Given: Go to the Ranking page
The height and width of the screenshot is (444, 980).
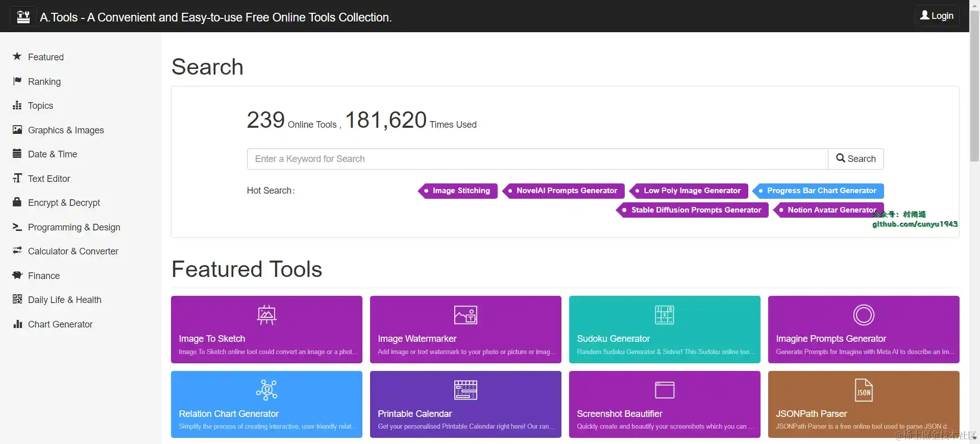Looking at the screenshot, I should [44, 81].
